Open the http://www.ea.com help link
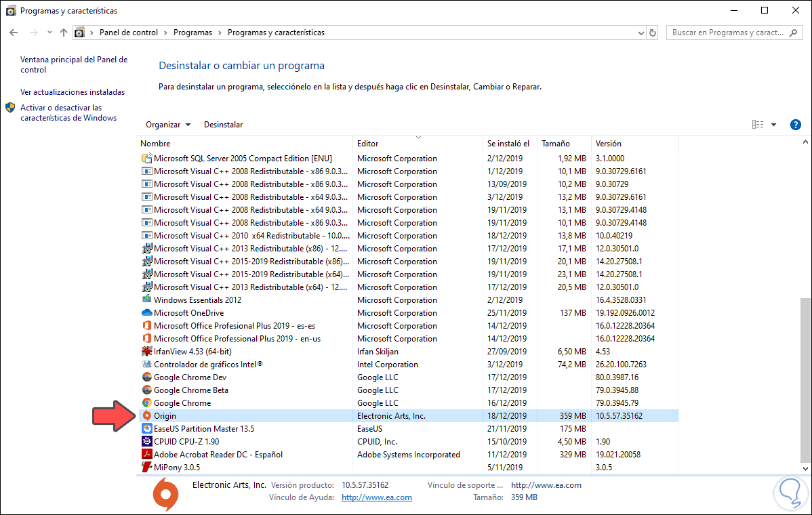This screenshot has width=812, height=515. tap(376, 497)
